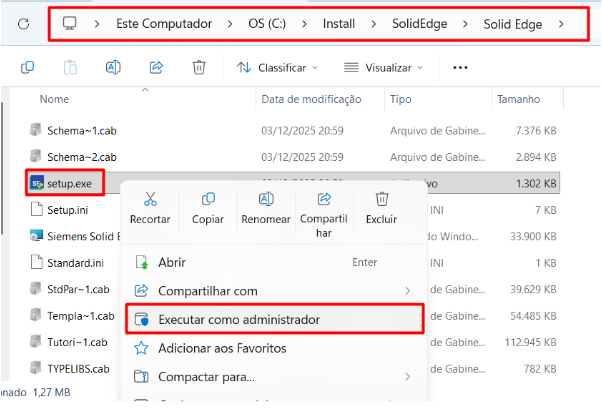602x417 pixels.
Task: Select Executar como administrador
Action: (239, 319)
